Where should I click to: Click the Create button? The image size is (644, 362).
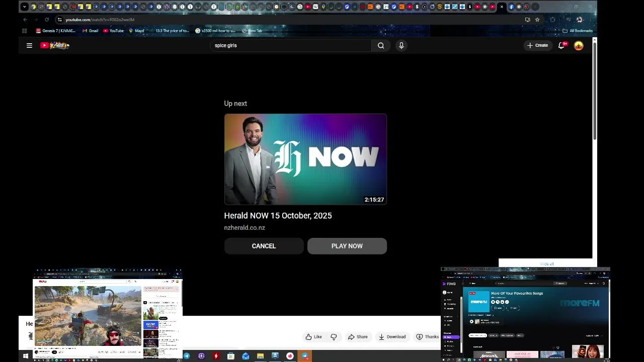point(537,45)
